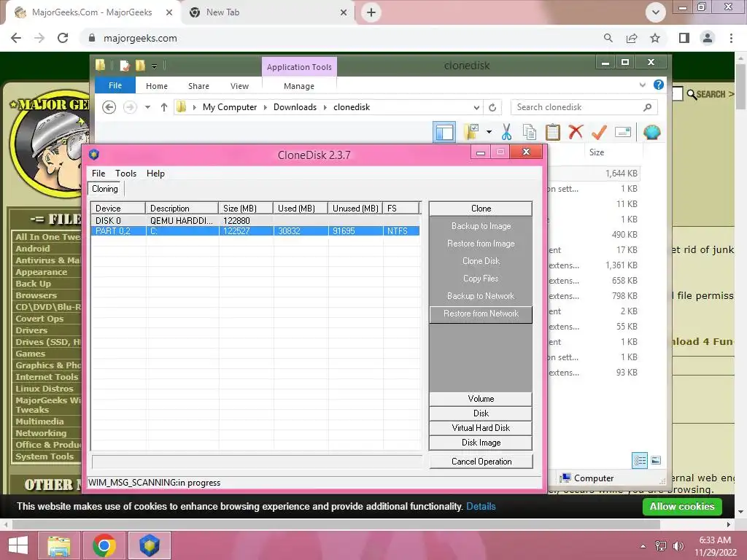The height and width of the screenshot is (560, 747).
Task: Open the Chrome side panel icon
Action: click(x=684, y=38)
